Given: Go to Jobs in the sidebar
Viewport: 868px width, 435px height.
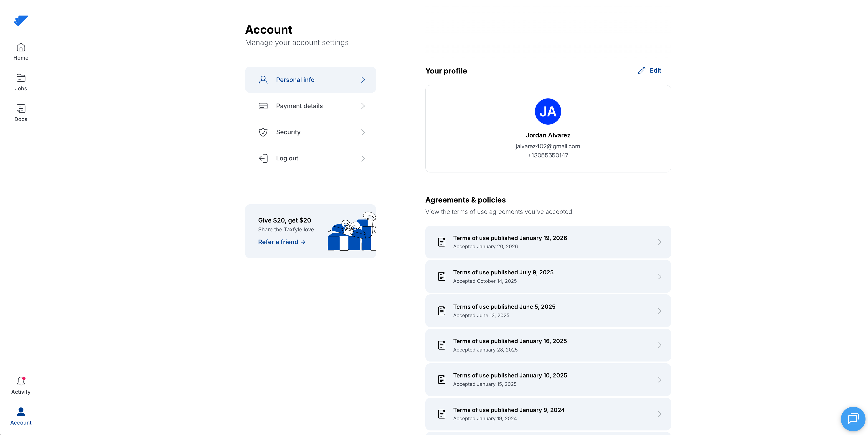Looking at the screenshot, I should tap(21, 82).
